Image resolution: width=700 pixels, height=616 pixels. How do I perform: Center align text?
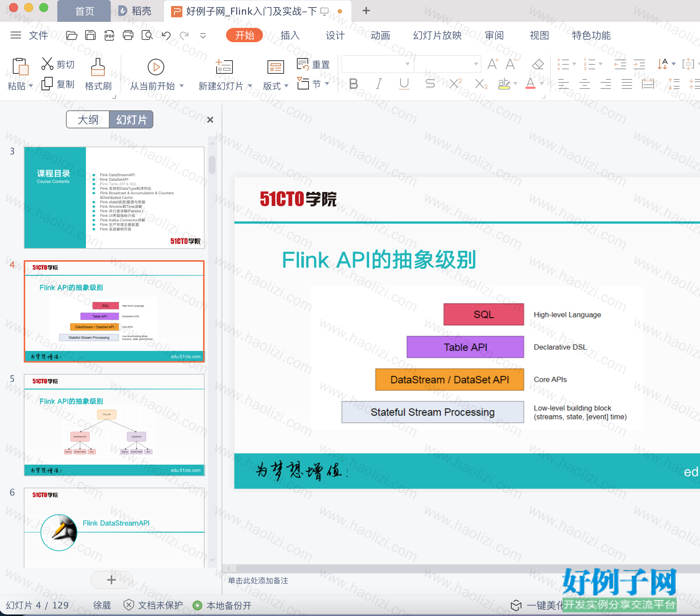[x=584, y=84]
